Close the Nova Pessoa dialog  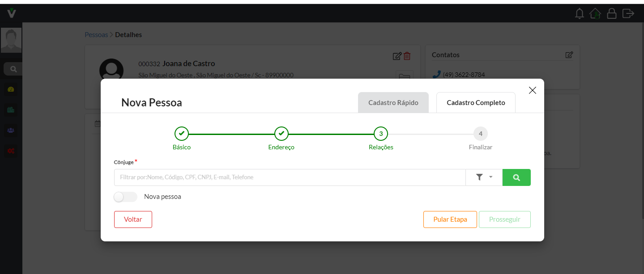pos(532,90)
